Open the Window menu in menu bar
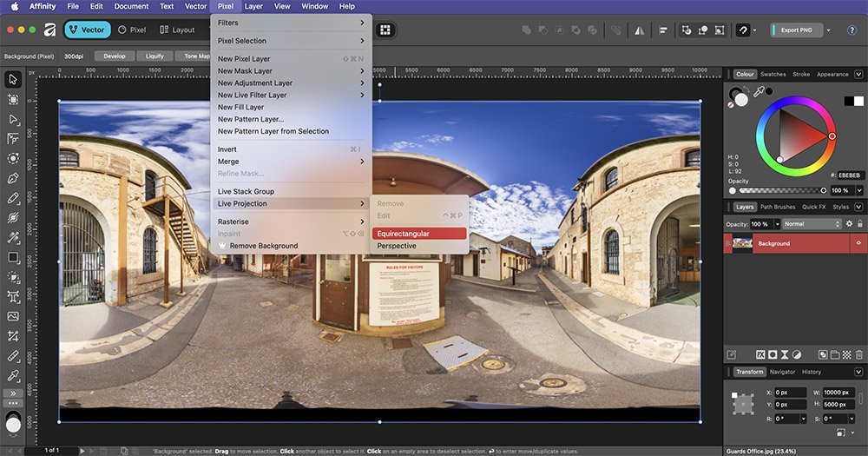The height and width of the screenshot is (456, 868). 314,6
